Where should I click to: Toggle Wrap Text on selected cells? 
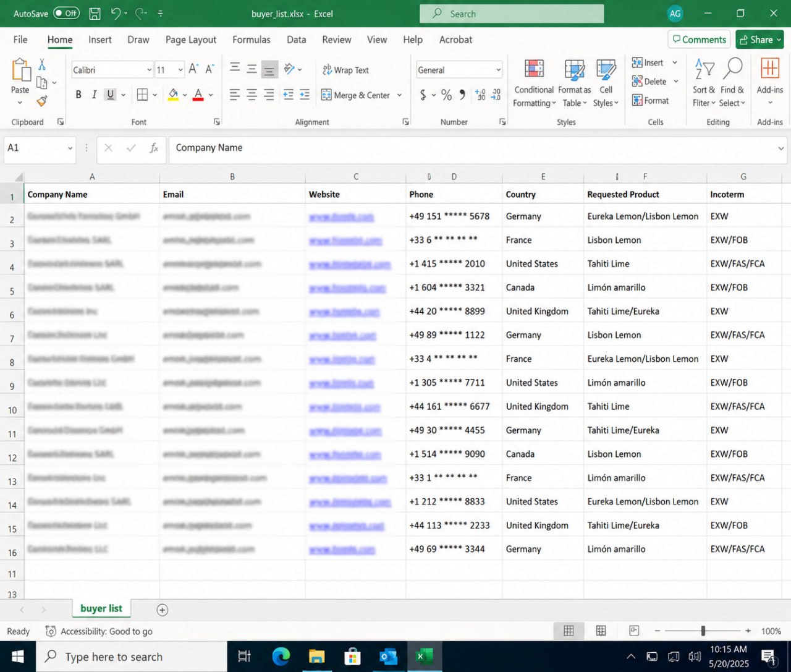pyautogui.click(x=345, y=70)
